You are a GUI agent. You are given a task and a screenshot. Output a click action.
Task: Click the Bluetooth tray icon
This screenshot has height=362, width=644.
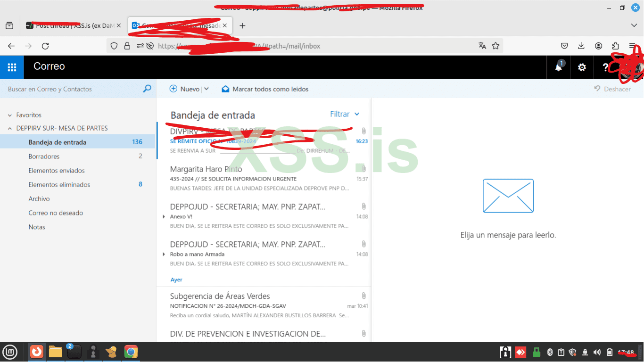[x=550, y=352]
